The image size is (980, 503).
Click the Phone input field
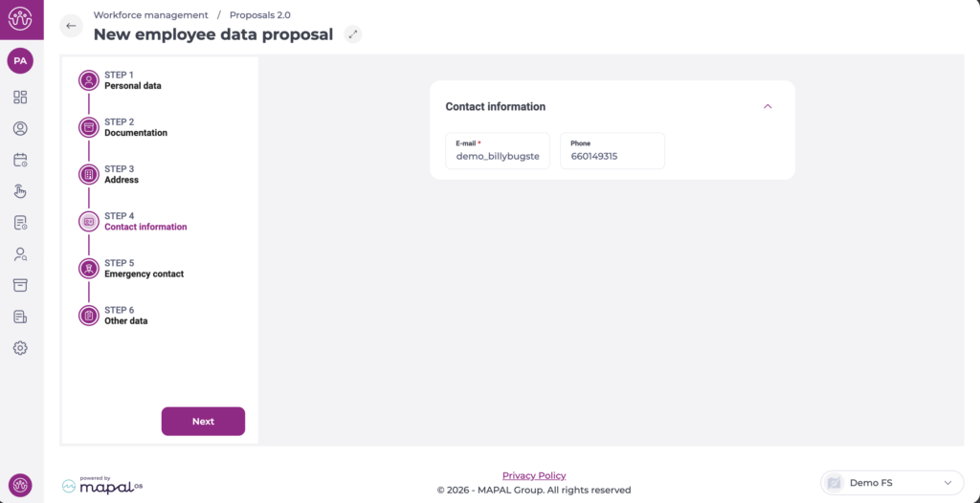click(612, 155)
